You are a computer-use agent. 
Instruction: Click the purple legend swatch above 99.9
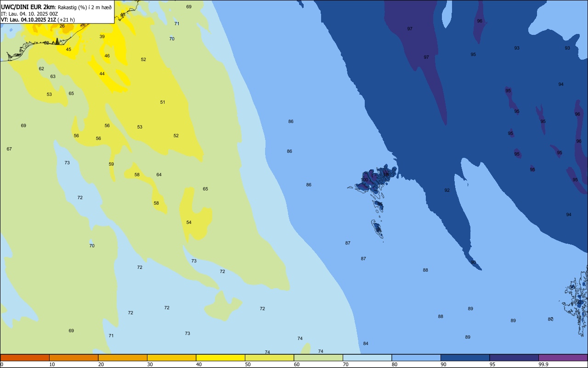click(563, 357)
